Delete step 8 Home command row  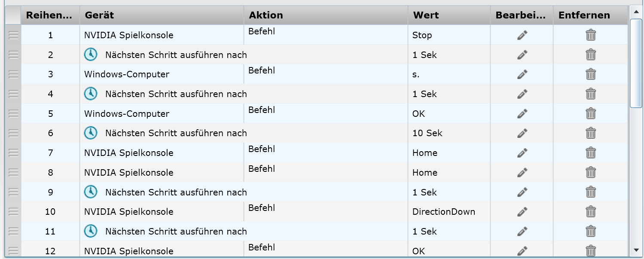coord(591,173)
